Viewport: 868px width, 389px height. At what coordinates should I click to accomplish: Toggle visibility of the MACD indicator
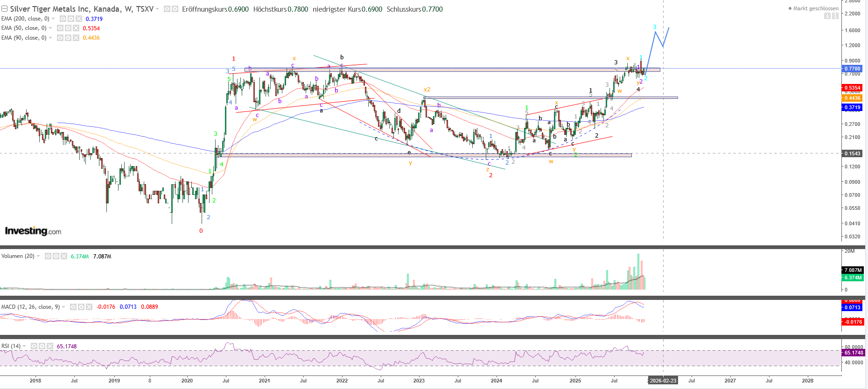click(73, 307)
